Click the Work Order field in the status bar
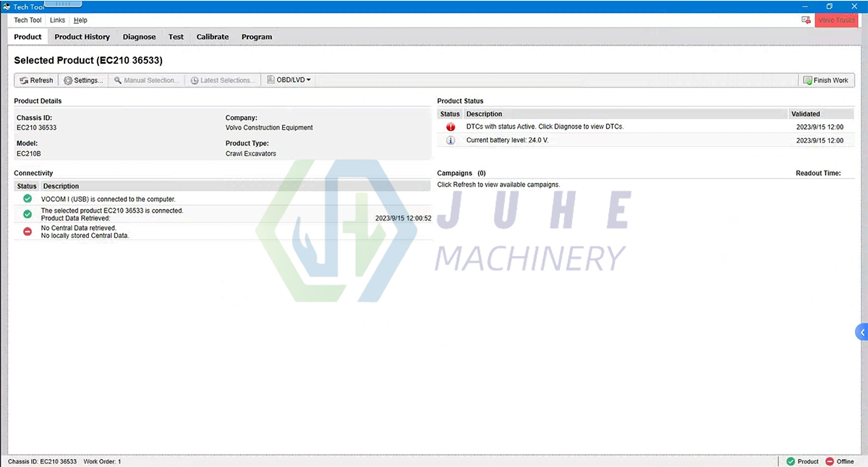 [x=102, y=461]
